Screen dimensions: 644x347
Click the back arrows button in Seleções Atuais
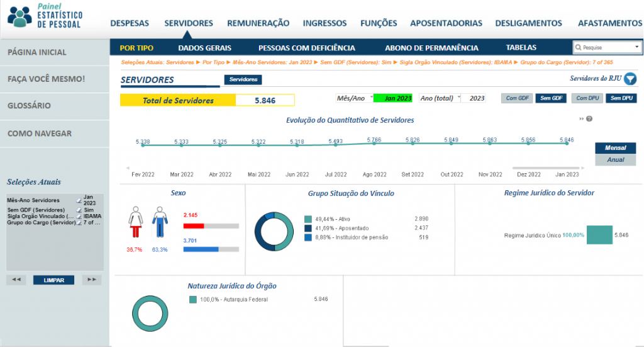click(17, 280)
